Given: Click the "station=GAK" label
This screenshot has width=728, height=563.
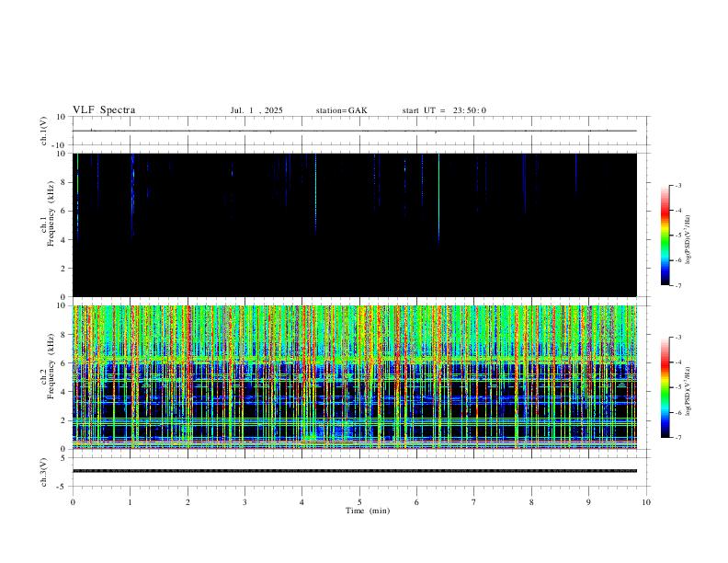Looking at the screenshot, I should (x=342, y=110).
